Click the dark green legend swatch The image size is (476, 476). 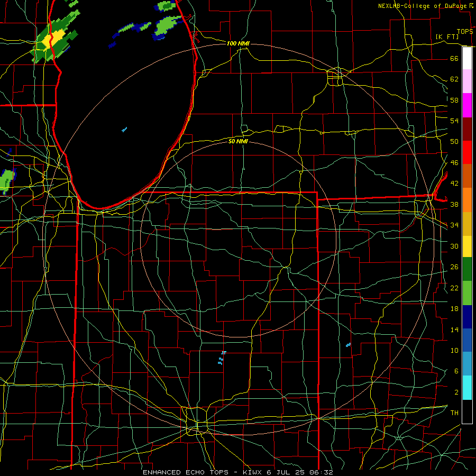[x=467, y=269]
